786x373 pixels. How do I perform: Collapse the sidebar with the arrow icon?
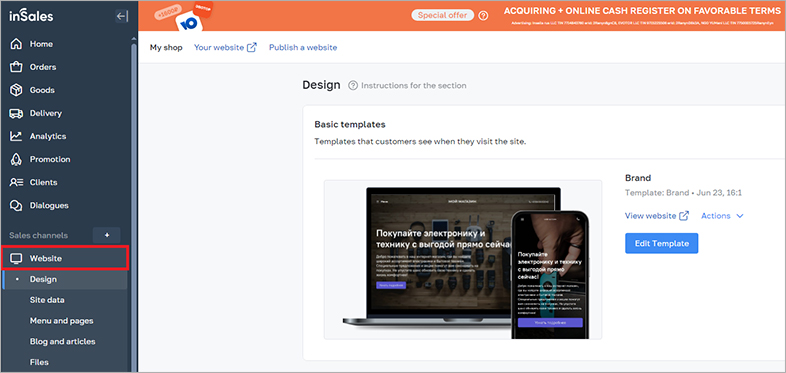click(122, 16)
